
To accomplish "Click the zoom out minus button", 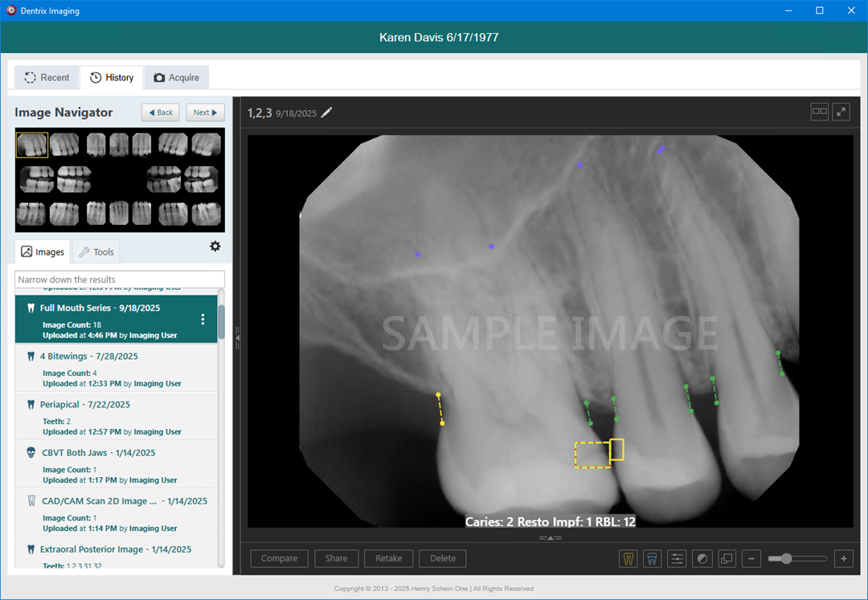I will 751,558.
